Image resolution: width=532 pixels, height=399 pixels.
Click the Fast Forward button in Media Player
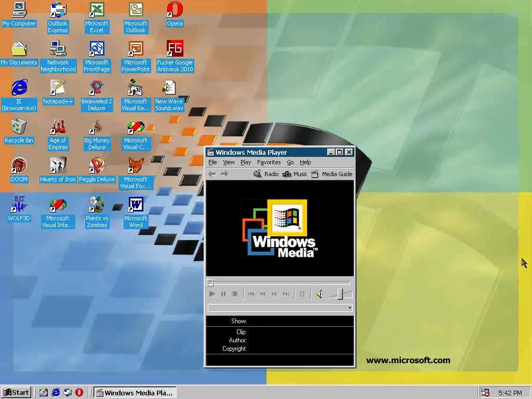point(274,294)
